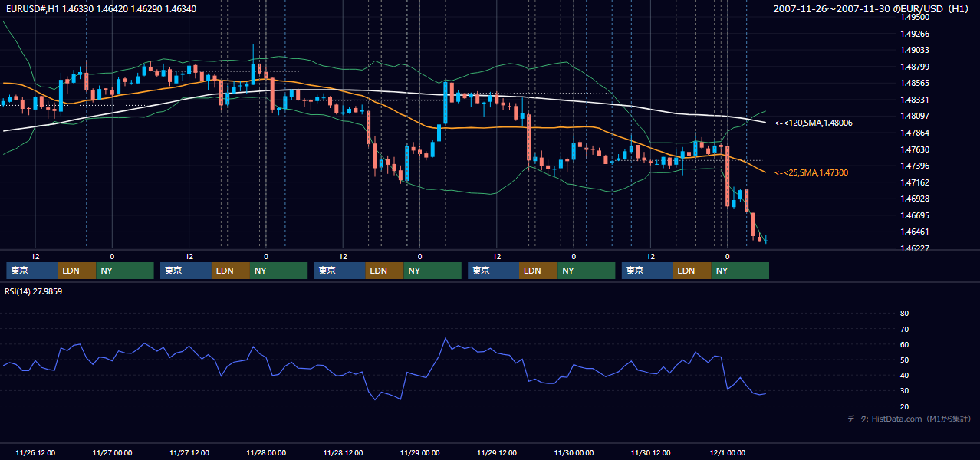Select the 東京 session block for 11/30

(648, 271)
